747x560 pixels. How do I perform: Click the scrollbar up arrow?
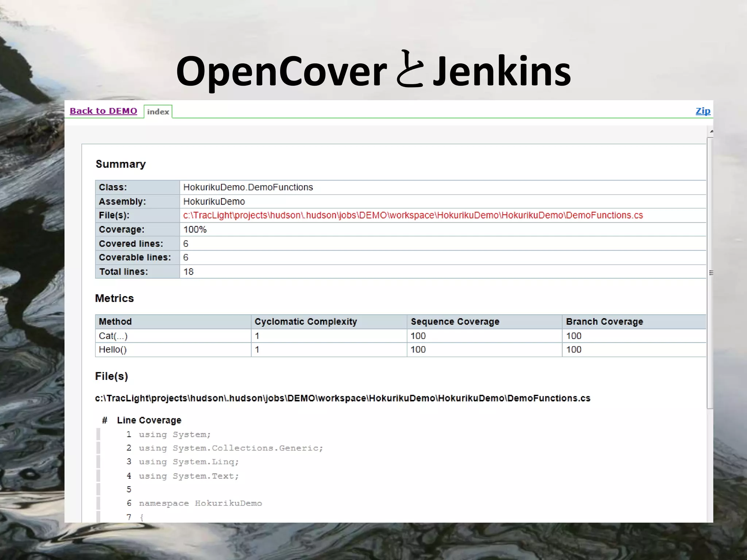coord(711,131)
